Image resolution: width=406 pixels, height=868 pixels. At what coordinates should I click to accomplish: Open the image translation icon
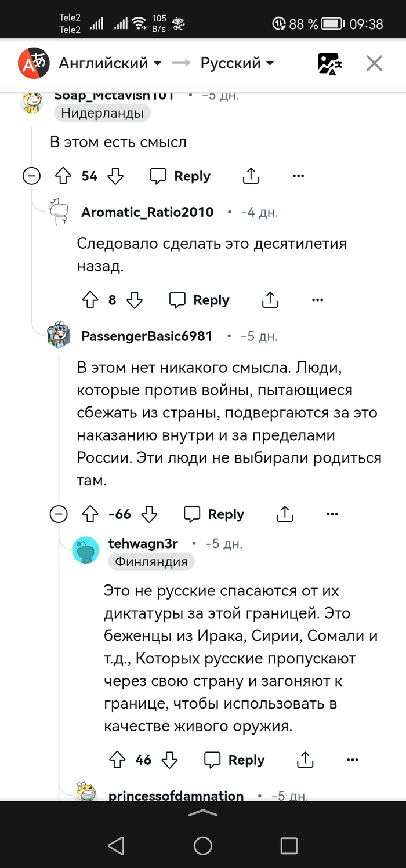tap(331, 63)
